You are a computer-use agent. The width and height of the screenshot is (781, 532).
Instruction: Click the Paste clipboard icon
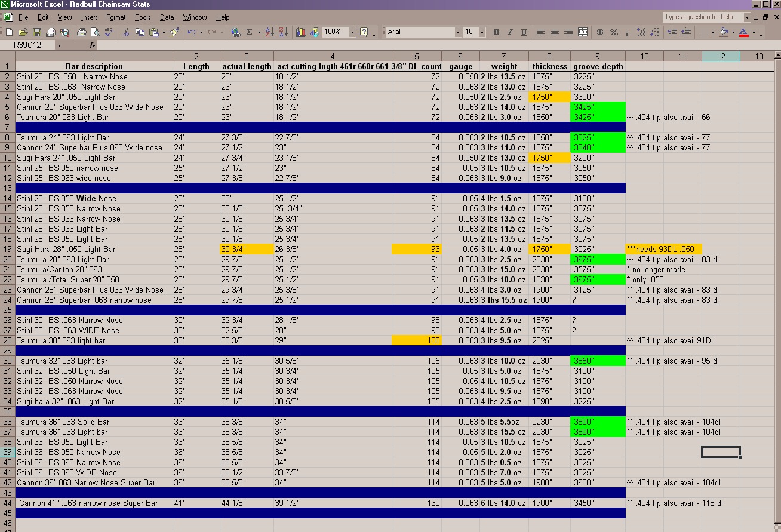click(154, 32)
